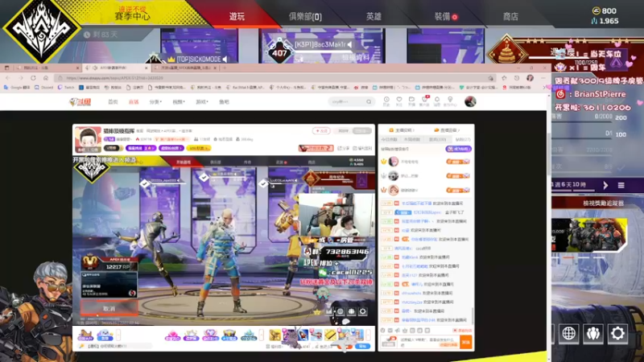The height and width of the screenshot is (362, 644).
Task: Open 賽季中心 in the game header
Action: [132, 16]
